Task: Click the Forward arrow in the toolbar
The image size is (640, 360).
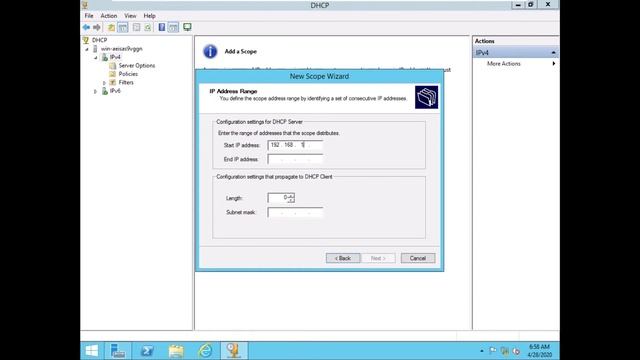Action: [x=97, y=27]
